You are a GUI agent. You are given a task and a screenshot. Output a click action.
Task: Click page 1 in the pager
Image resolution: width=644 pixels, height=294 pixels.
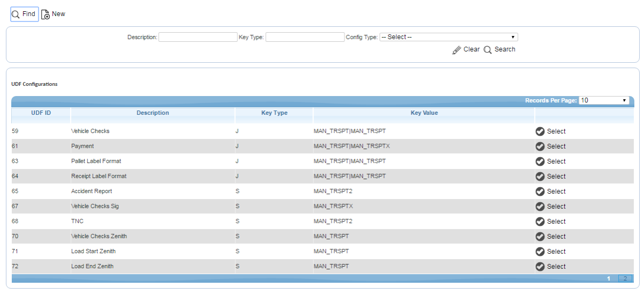click(609, 278)
